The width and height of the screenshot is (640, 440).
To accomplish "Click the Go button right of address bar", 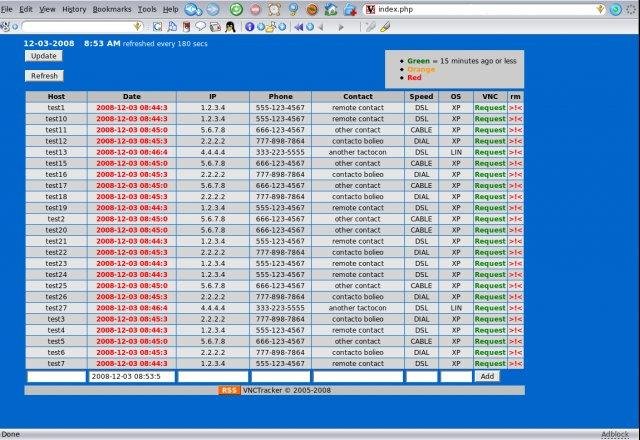I will click(616, 9).
